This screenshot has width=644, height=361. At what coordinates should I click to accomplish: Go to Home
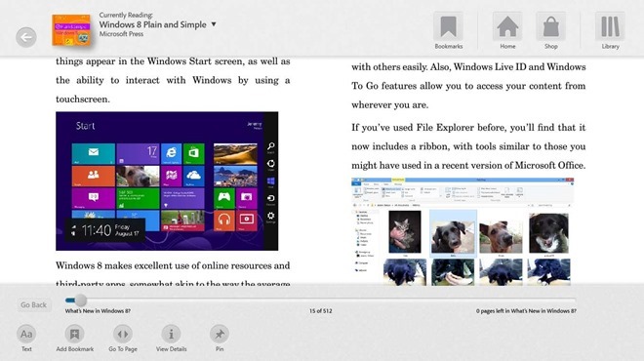(507, 31)
